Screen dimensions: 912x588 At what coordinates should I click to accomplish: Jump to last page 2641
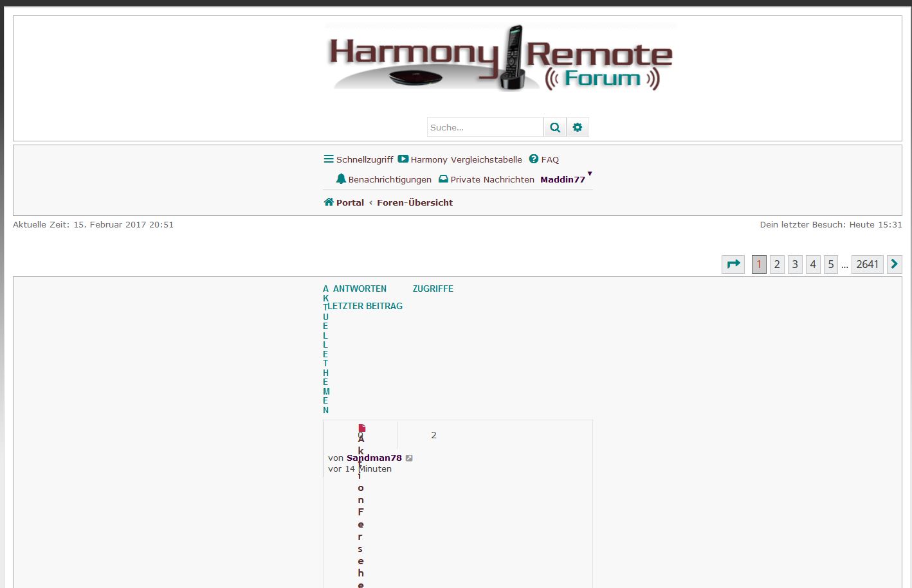[867, 264]
